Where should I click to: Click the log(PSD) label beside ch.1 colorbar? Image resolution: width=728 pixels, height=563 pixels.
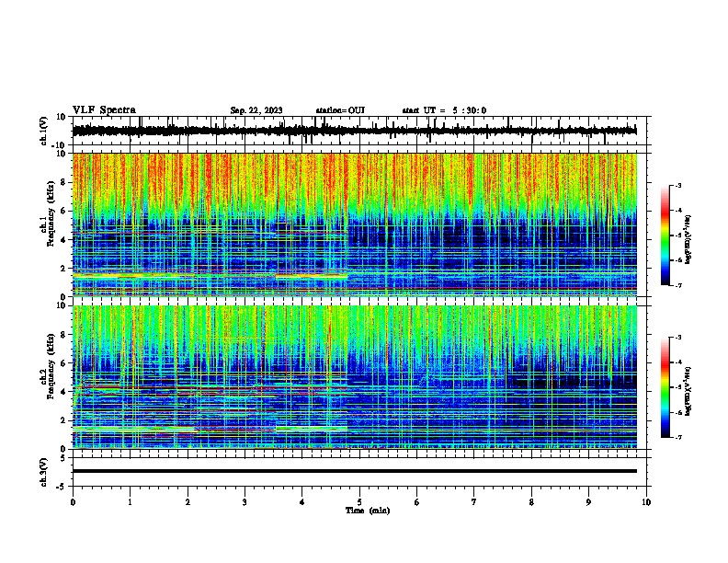click(x=688, y=240)
